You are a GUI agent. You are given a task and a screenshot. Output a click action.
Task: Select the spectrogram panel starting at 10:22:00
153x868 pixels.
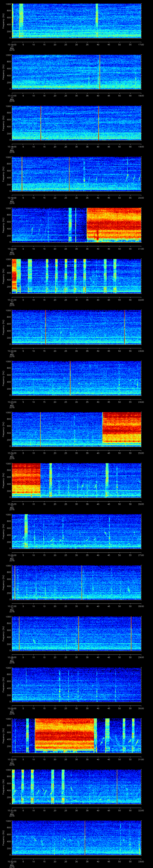click(x=76, y=327)
